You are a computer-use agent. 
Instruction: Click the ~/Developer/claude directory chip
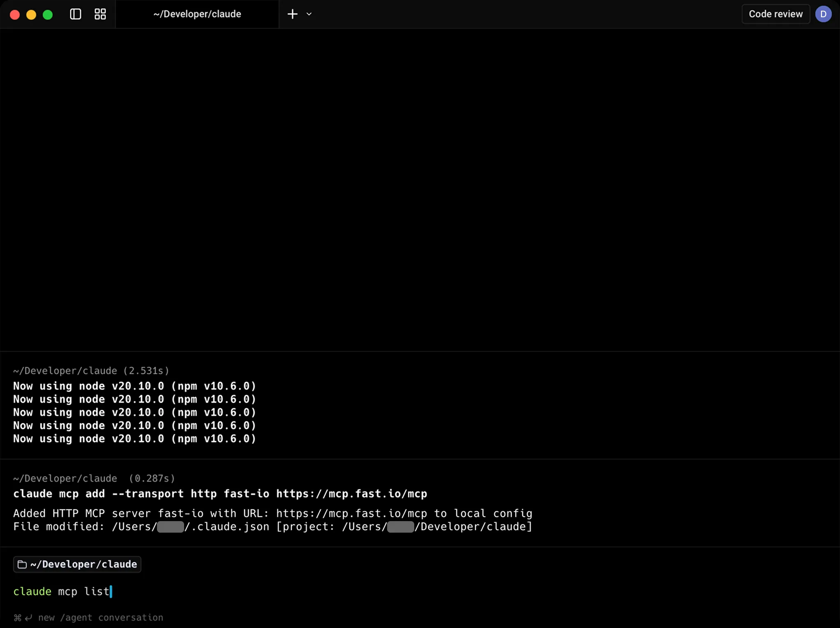pos(77,564)
